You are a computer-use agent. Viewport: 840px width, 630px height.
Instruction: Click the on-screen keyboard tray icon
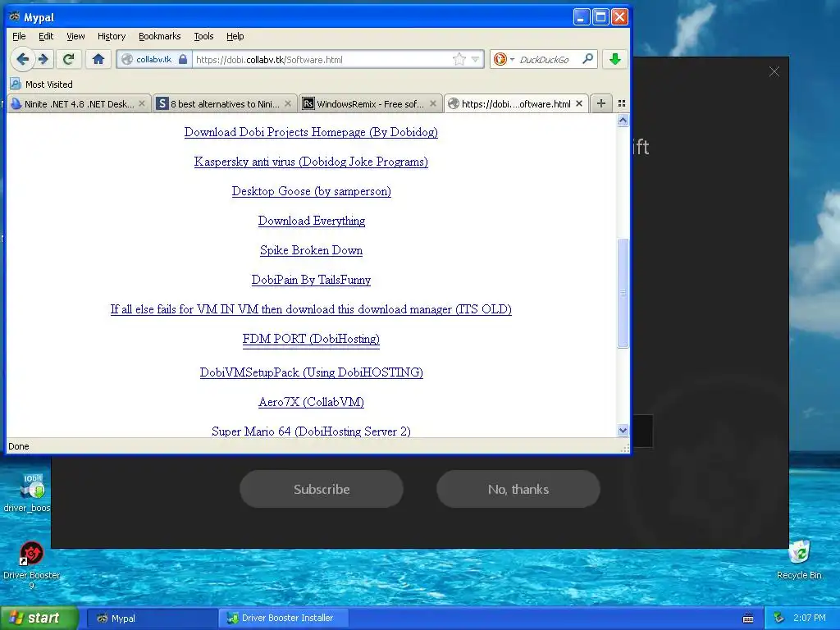point(748,619)
